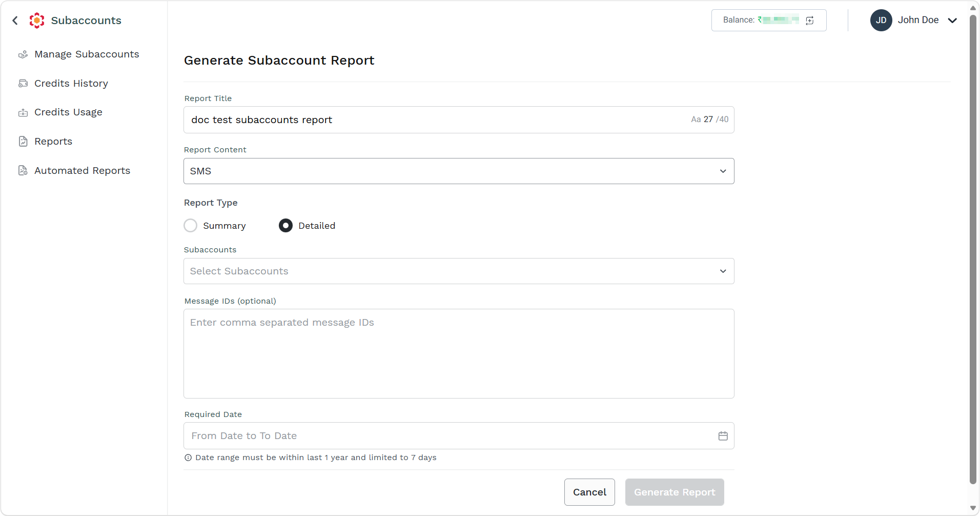The width and height of the screenshot is (980, 516).
Task: Click the Generate Report button
Action: [675, 492]
